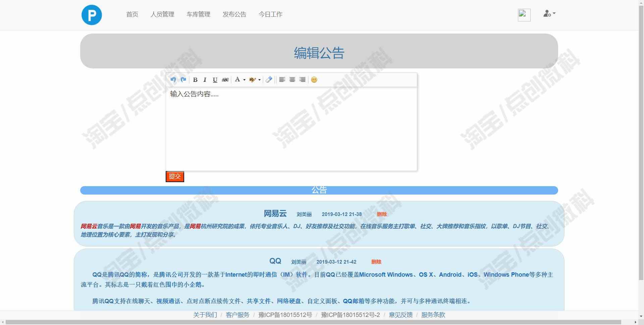
Task: Open 豫ICP备18015512号 footer link
Action: (285, 315)
